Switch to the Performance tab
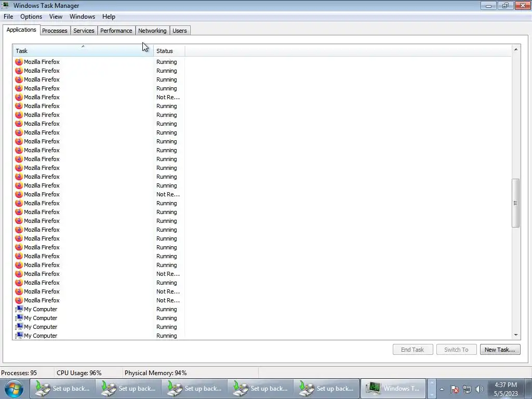Image resolution: width=532 pixels, height=399 pixels. 116,31
